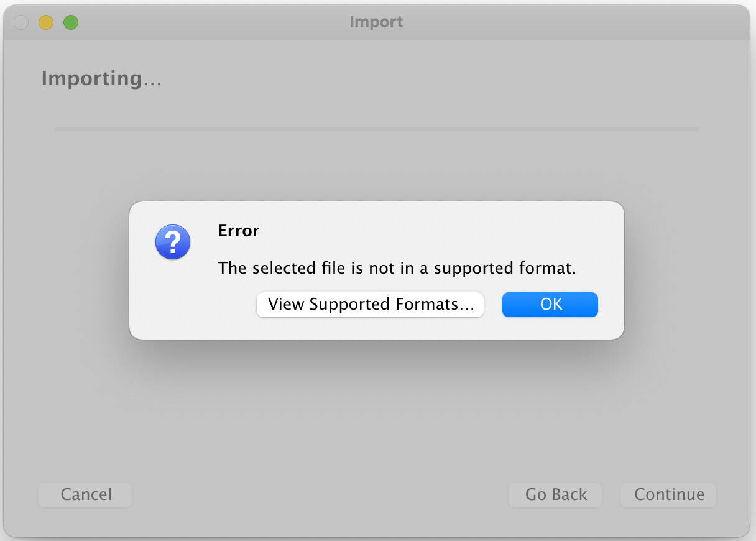Screen dimensions: 756x541
Task: Dismiss the error with OK
Action: pyautogui.click(x=550, y=305)
